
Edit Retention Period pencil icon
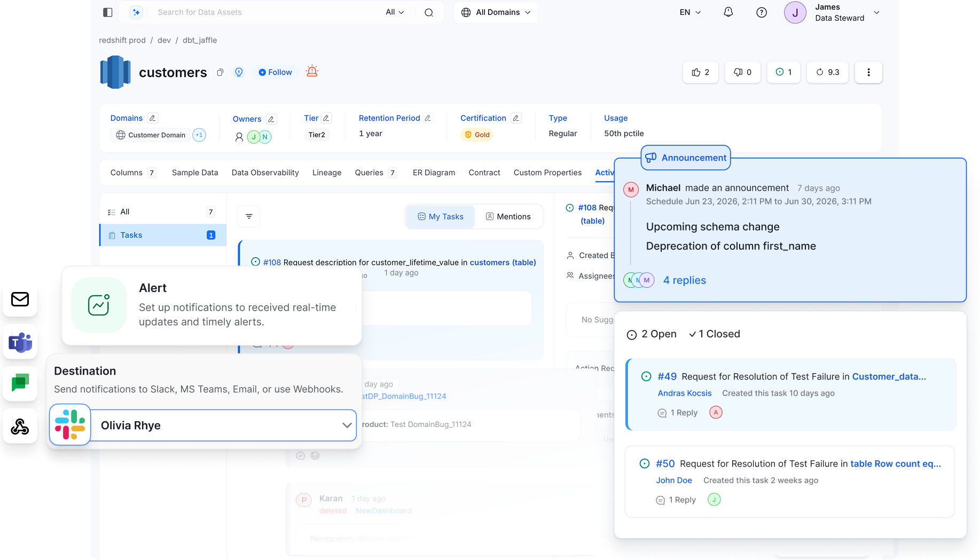tap(428, 118)
